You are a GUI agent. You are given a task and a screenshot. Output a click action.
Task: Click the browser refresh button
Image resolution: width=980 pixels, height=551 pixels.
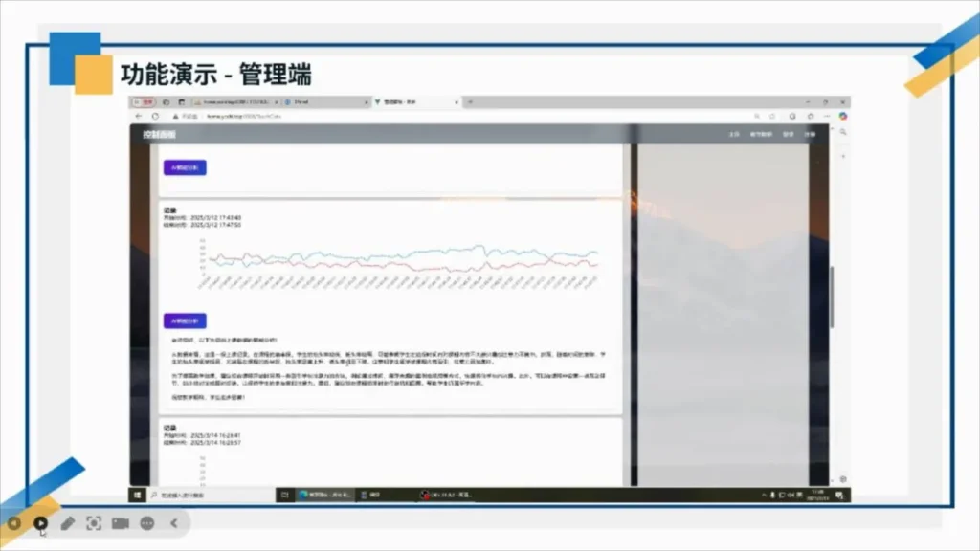coord(155,116)
